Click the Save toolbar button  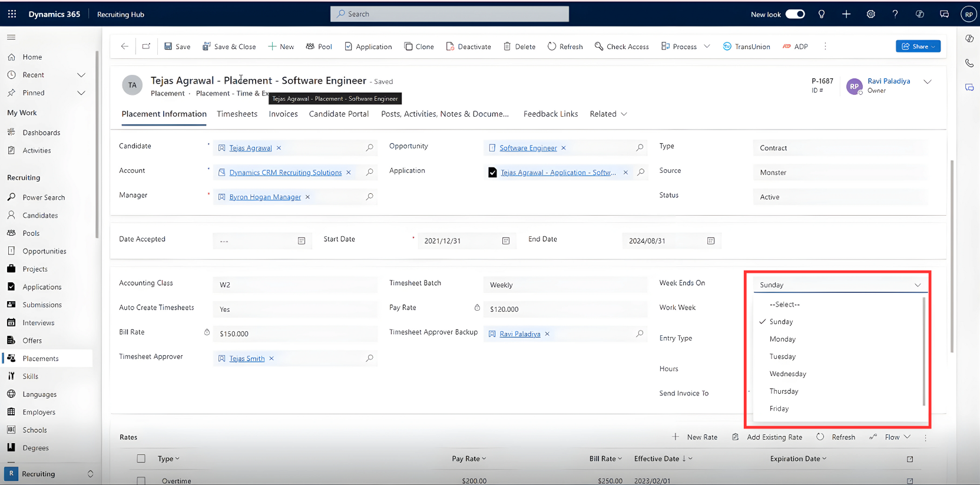[177, 47]
